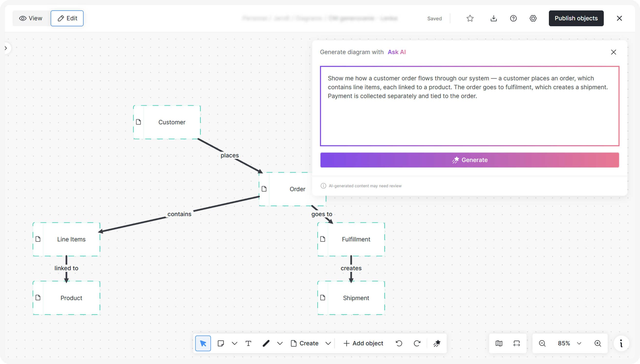The image size is (640, 364).
Task: Click the 'contains' connector label
Action: pos(179,214)
